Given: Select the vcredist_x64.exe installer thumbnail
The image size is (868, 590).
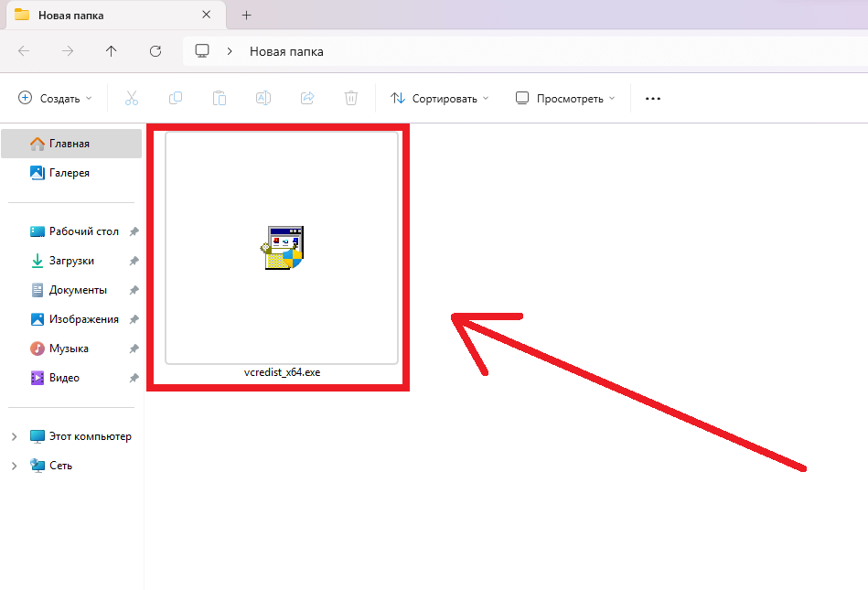Looking at the screenshot, I should click(282, 248).
